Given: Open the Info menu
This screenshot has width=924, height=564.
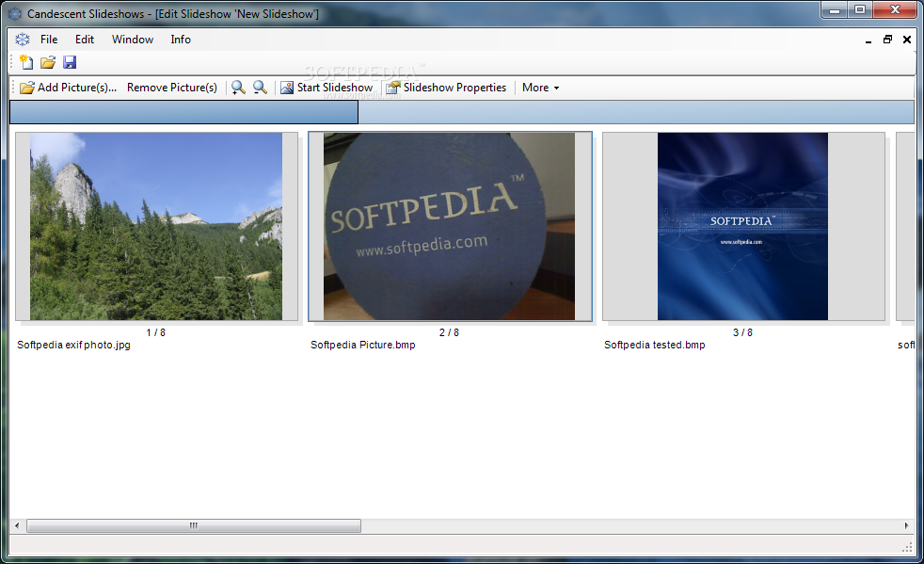Looking at the screenshot, I should tap(181, 40).
